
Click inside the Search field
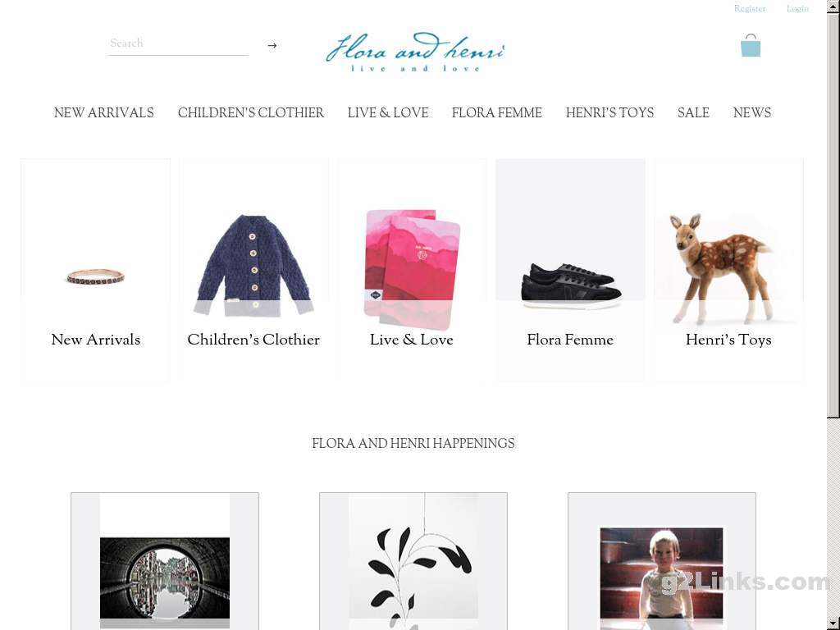(x=178, y=43)
